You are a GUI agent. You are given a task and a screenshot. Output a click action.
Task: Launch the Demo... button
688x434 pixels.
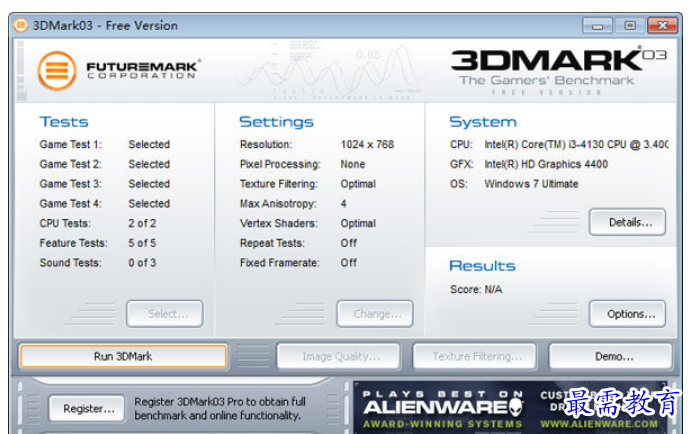coord(611,356)
